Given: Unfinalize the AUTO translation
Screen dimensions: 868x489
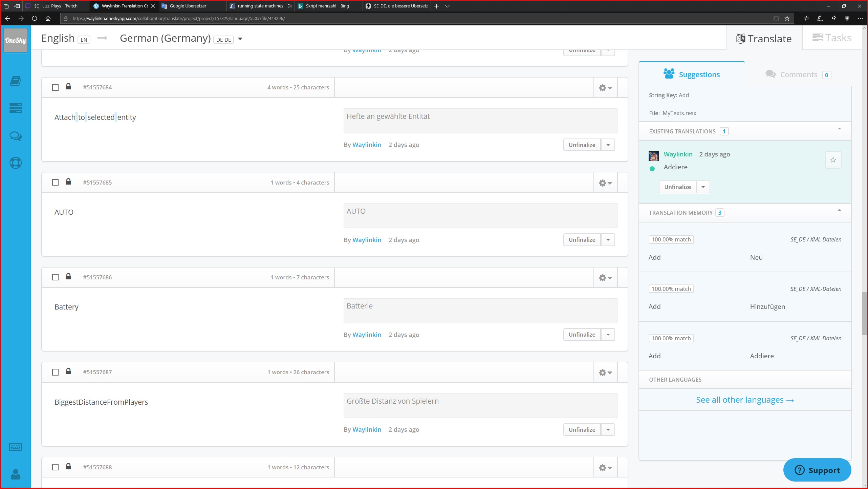Looking at the screenshot, I should (x=582, y=240).
